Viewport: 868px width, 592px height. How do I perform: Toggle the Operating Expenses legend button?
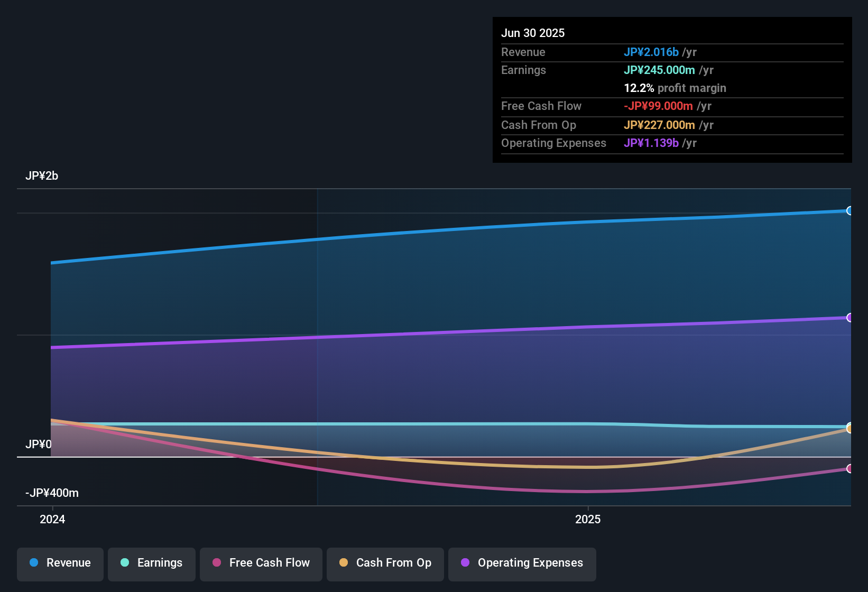point(522,564)
